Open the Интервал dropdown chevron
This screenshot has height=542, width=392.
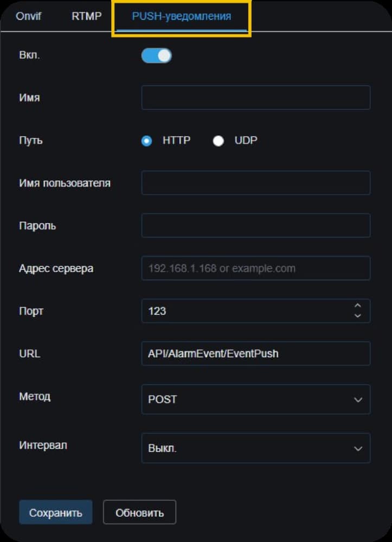point(358,448)
